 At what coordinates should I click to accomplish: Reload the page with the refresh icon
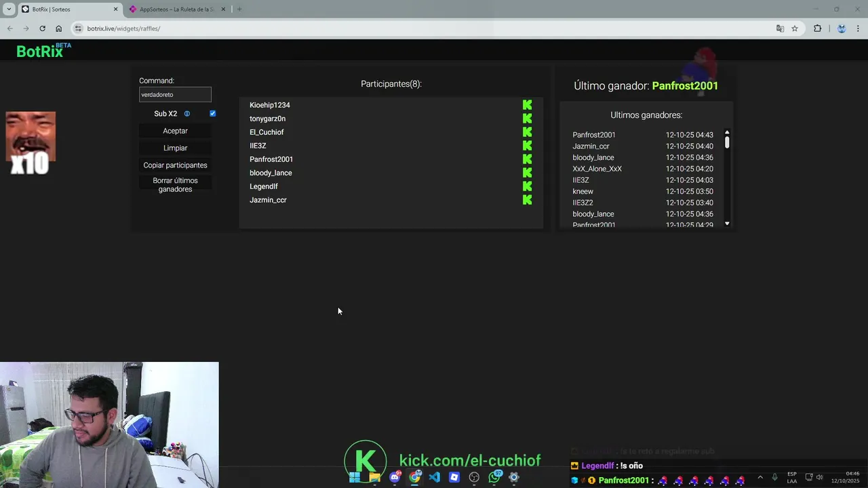(42, 28)
